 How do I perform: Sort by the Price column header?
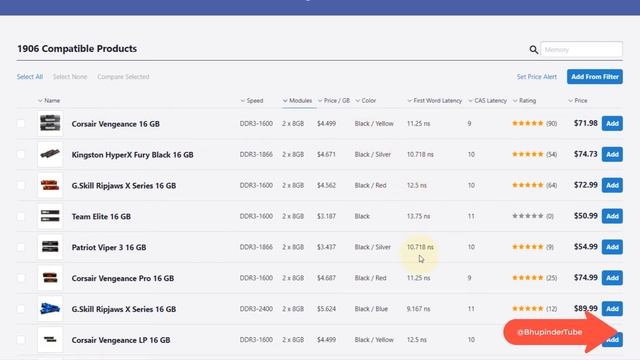(x=578, y=100)
